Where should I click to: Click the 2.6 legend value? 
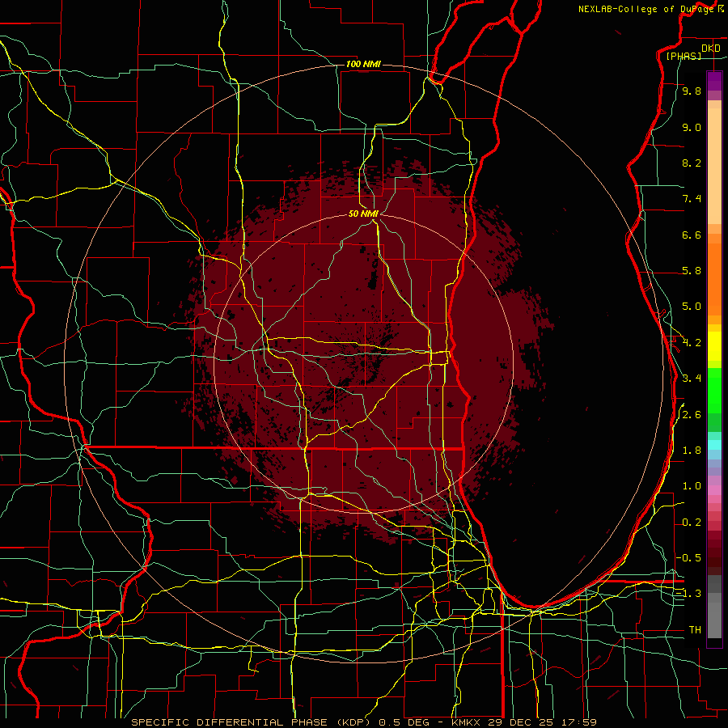692,415
